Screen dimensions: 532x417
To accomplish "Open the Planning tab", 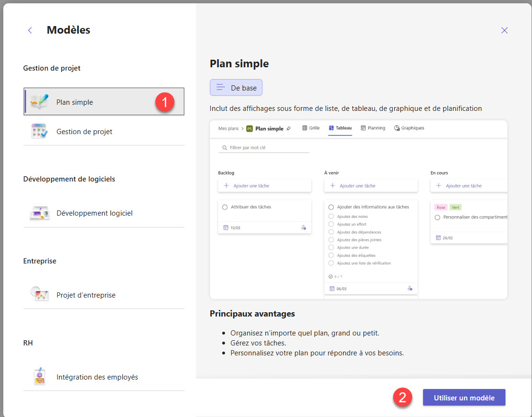I will point(373,128).
